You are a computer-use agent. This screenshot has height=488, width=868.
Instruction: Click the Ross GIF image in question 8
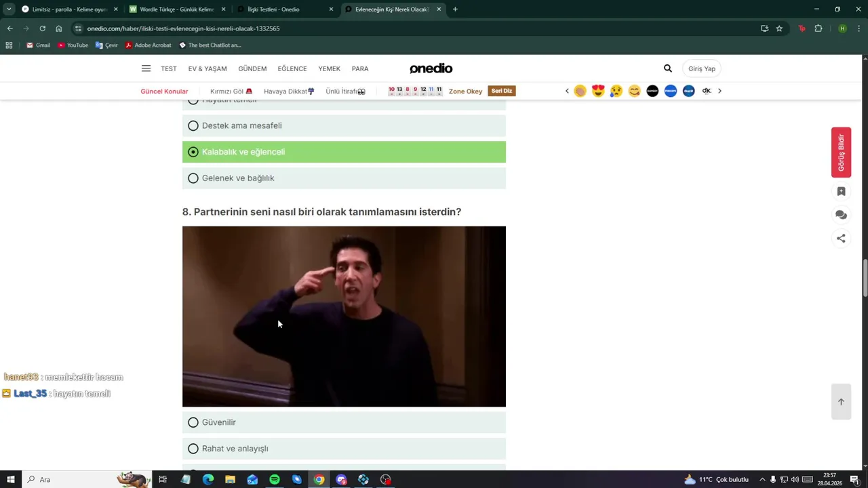tap(344, 317)
